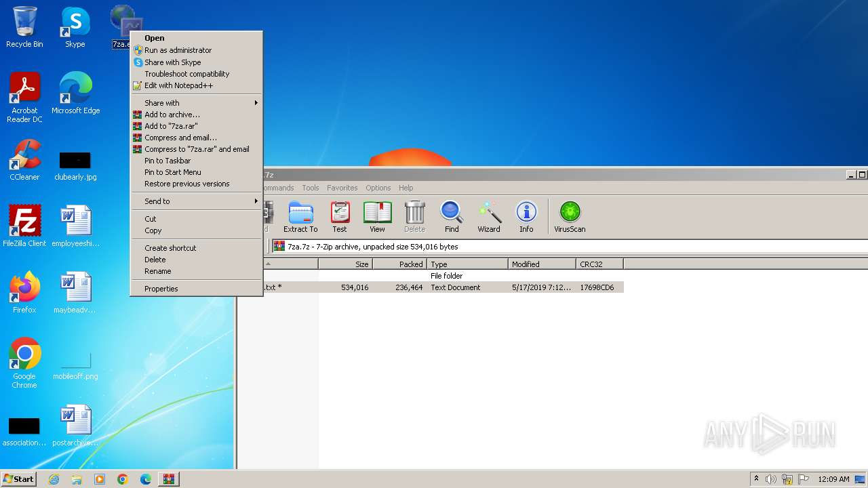The height and width of the screenshot is (488, 868).
Task: Click the volume tray icon
Action: (x=771, y=479)
